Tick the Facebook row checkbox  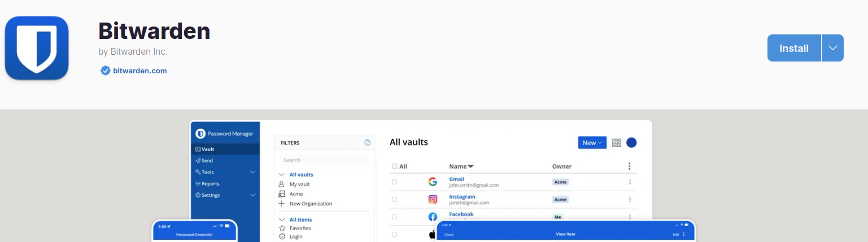[394, 217]
